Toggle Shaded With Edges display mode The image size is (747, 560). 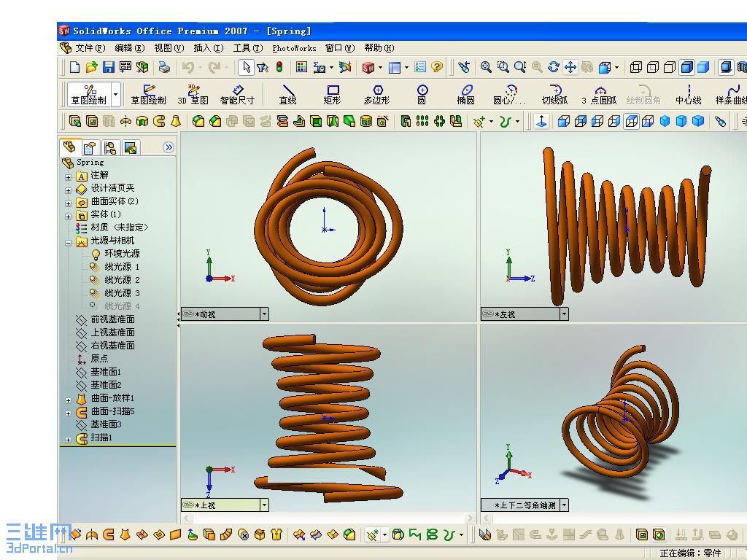687,67
